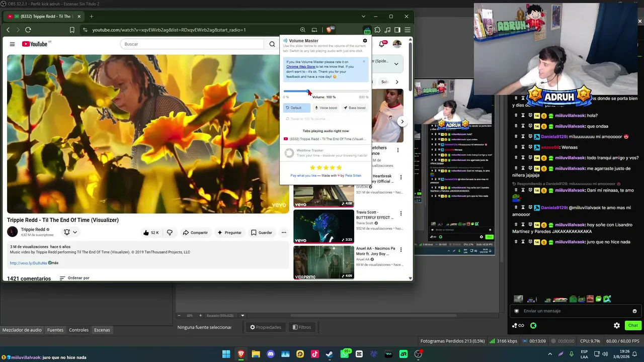Open YouTube notifications bell
The height and width of the screenshot is (362, 644).
click(382, 44)
